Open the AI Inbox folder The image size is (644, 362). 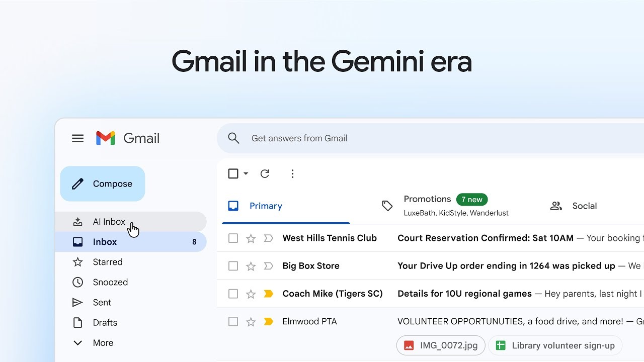109,222
